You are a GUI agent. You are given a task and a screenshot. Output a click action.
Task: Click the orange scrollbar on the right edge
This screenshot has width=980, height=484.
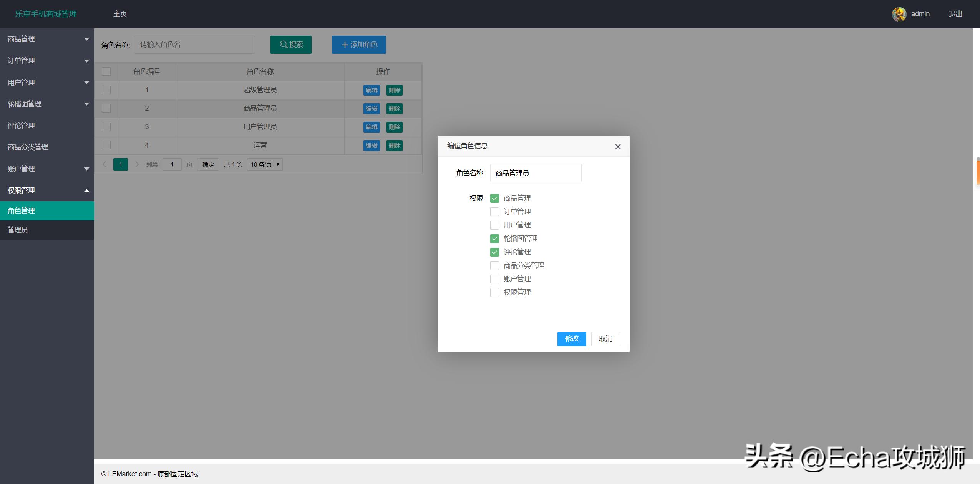click(x=978, y=172)
